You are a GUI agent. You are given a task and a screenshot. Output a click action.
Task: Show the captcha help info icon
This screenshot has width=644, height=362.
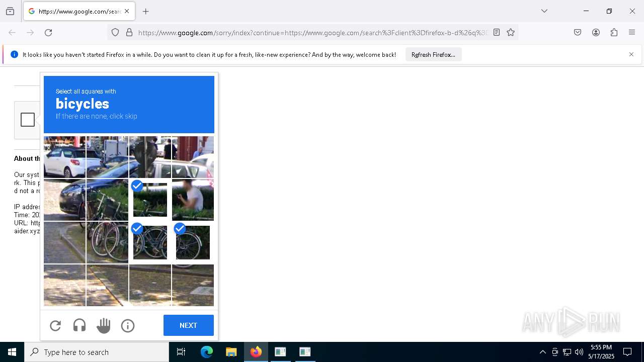[x=128, y=326]
